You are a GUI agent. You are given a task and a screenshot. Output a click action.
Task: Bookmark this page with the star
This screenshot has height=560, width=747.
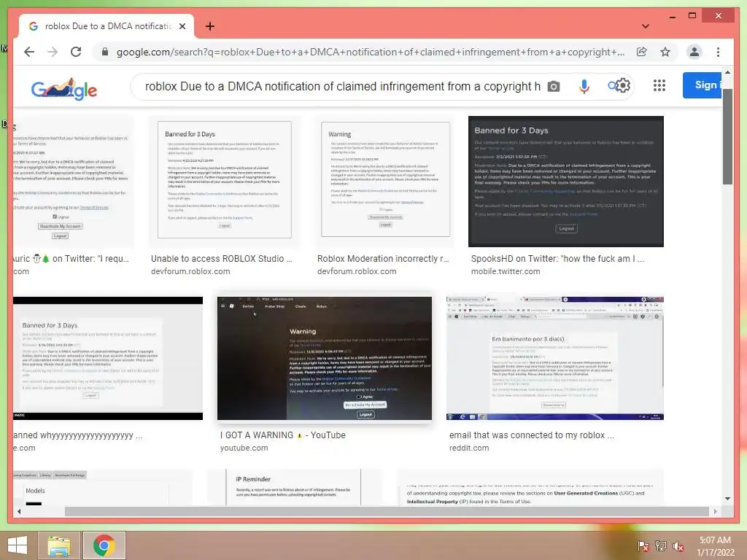pyautogui.click(x=665, y=52)
